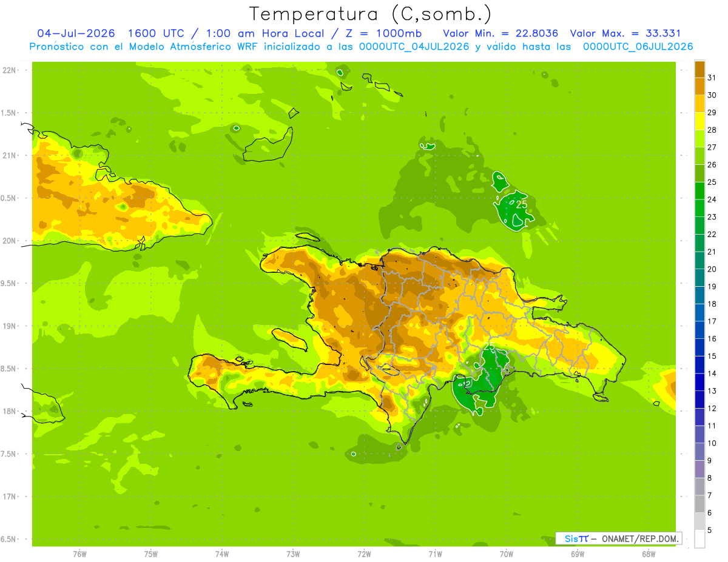Click the "17N" latitude label

(10, 497)
